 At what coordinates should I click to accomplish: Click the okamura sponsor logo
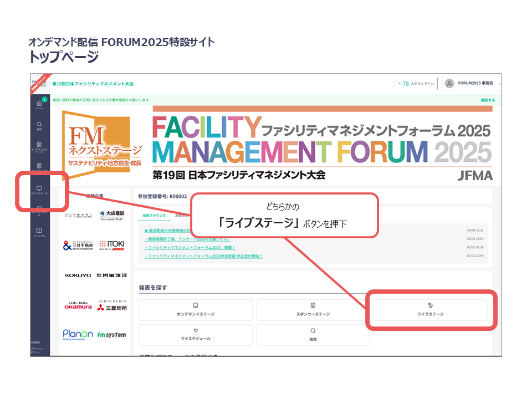coord(78,305)
